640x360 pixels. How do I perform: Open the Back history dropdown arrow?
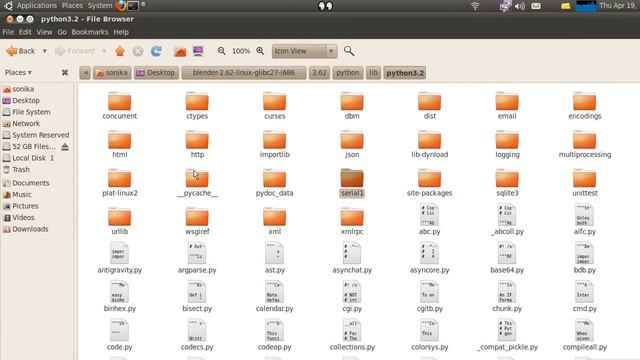click(44, 51)
